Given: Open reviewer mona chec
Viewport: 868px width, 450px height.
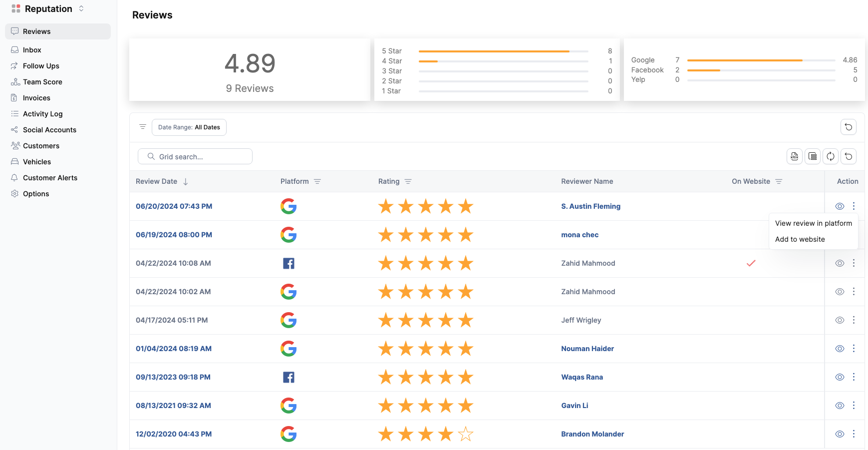Looking at the screenshot, I should point(579,235).
